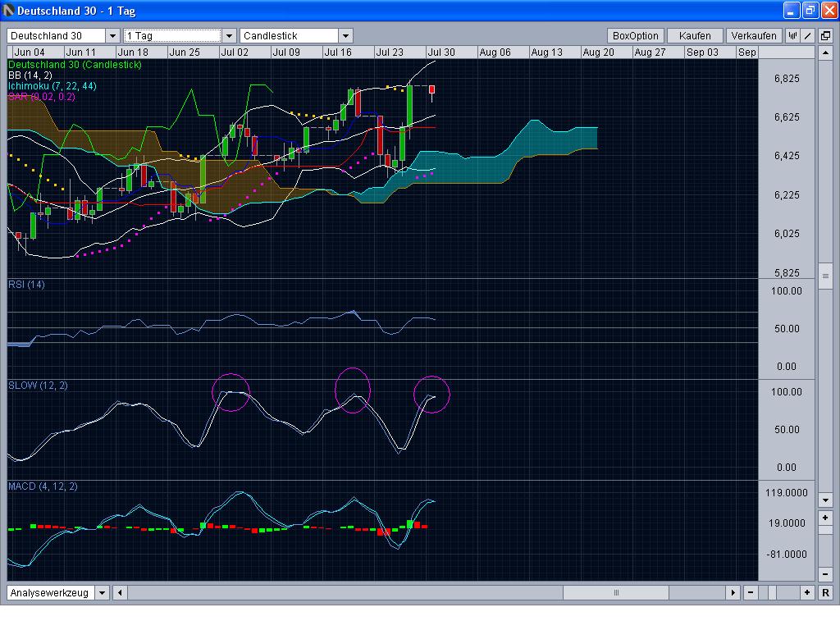Click the Jul 30 date header
Image resolution: width=840 pixels, height=630 pixels.
[x=441, y=52]
